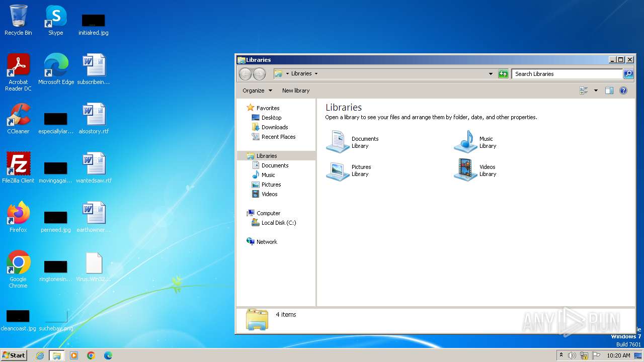Open Internet Explorer from taskbar
This screenshot has width=644, height=362.
pyautogui.click(x=40, y=355)
